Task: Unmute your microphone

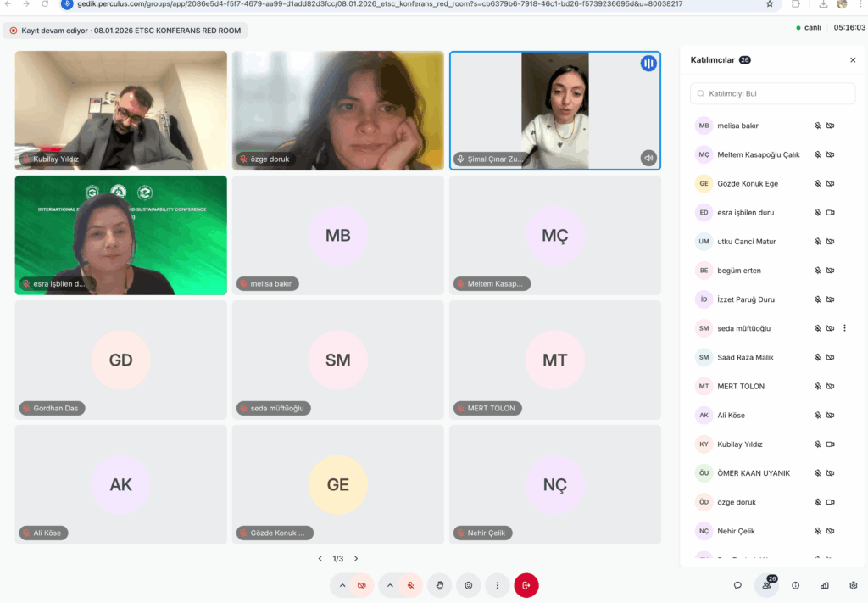Action: [x=410, y=585]
